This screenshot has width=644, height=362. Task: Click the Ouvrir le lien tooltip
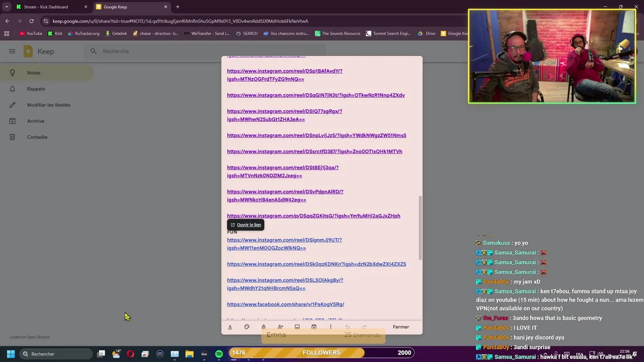click(246, 225)
